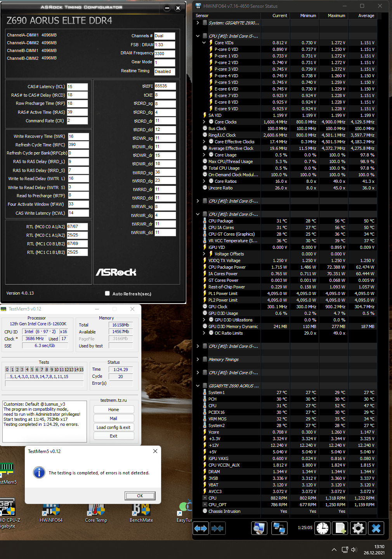Click HWiNFO expand columns double-arrow icon
The height and width of the screenshot is (559, 392).
pyautogui.click(x=201, y=528)
